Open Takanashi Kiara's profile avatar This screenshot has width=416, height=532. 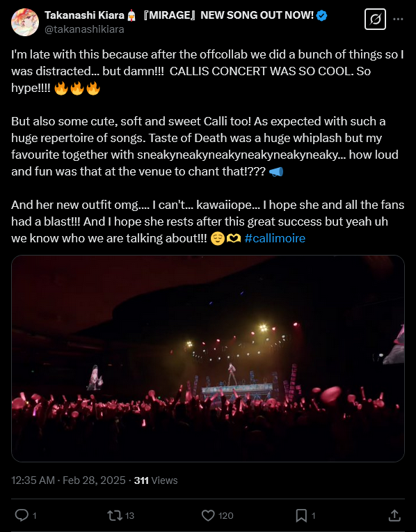tap(25, 22)
